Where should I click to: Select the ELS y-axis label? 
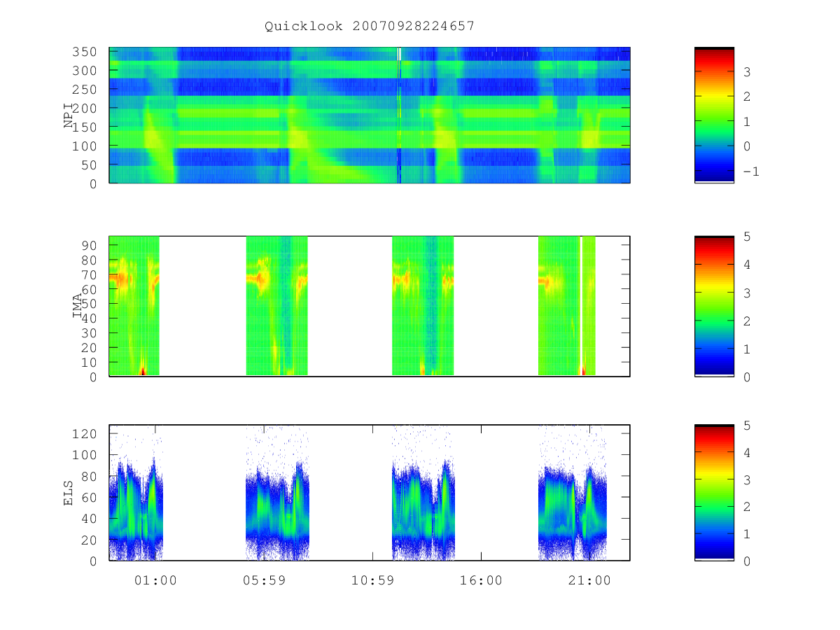[x=69, y=493]
